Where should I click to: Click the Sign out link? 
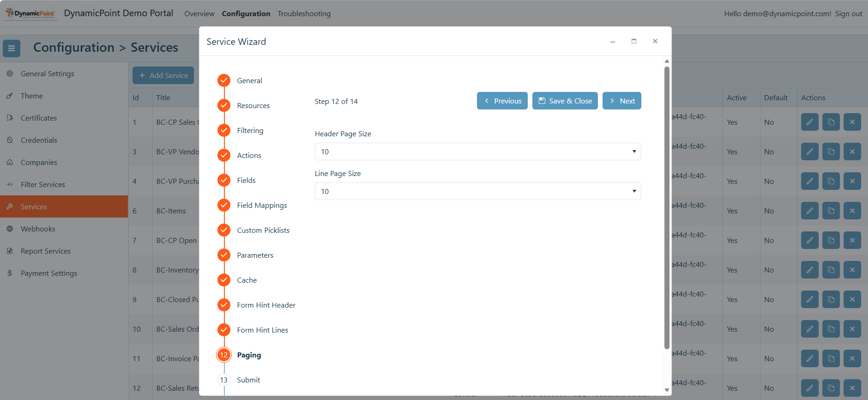point(849,14)
